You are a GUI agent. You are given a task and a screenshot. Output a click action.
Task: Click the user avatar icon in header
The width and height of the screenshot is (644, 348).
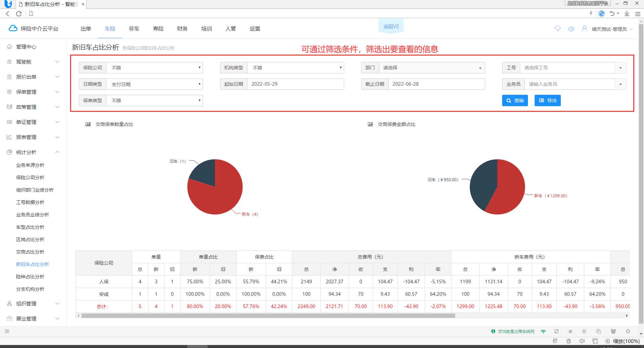pos(584,29)
